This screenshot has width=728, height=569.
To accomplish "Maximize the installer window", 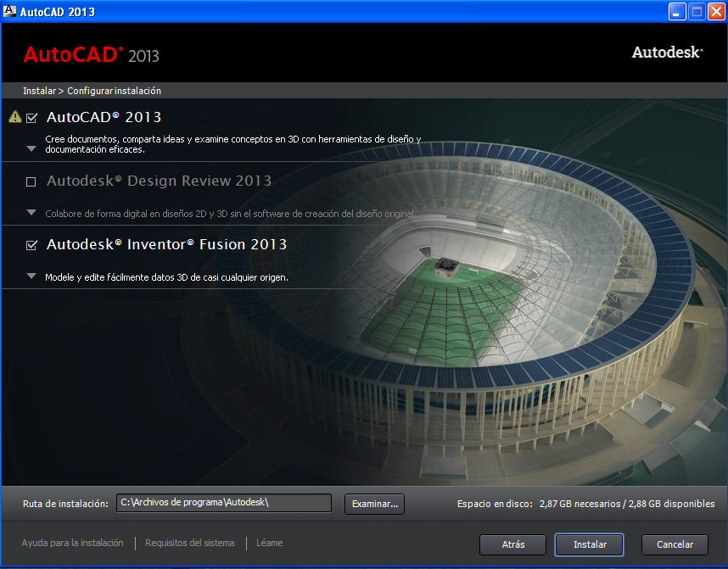I will pyautogui.click(x=697, y=12).
